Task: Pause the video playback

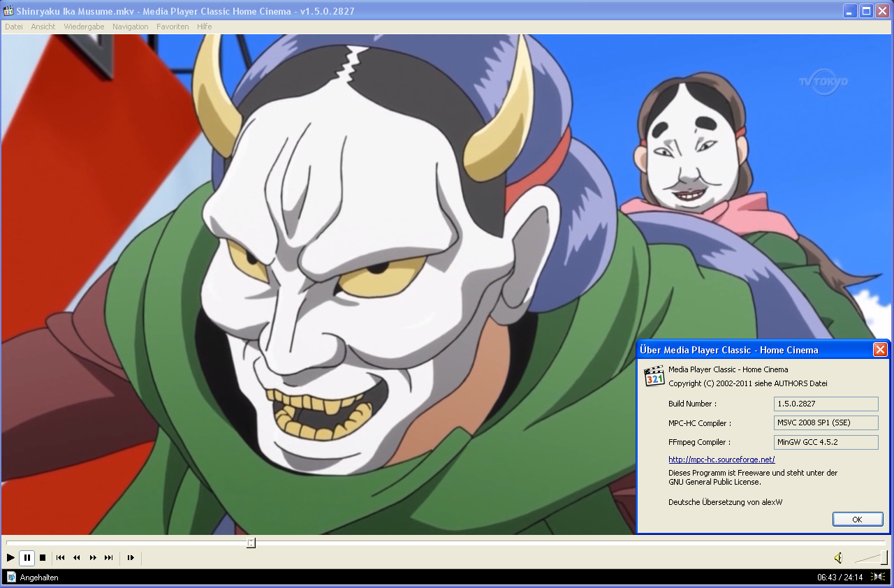Action: (27, 557)
